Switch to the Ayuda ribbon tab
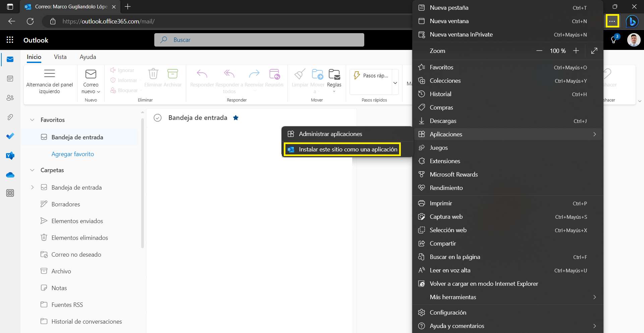Viewport: 644px width, 333px height. (88, 57)
